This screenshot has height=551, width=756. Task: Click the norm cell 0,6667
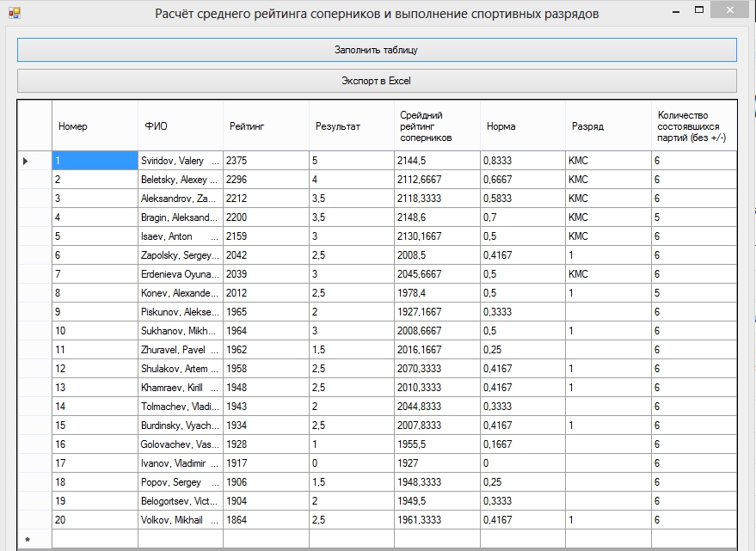point(523,180)
